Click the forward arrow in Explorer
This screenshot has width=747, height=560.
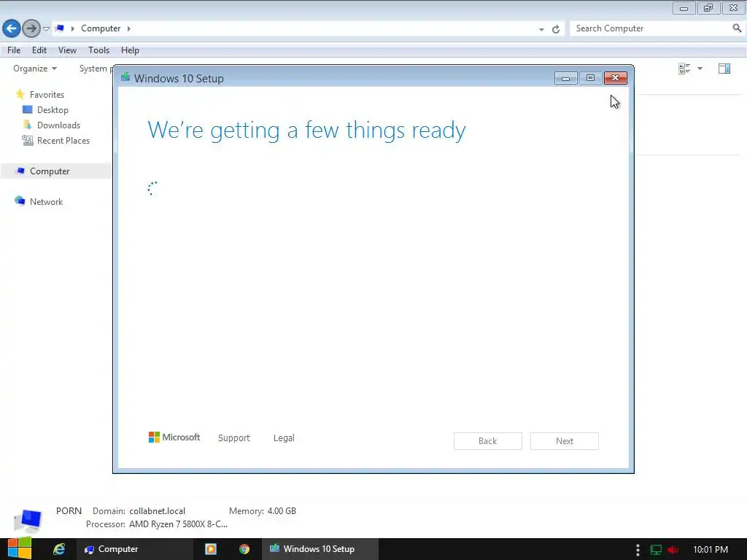tap(31, 28)
